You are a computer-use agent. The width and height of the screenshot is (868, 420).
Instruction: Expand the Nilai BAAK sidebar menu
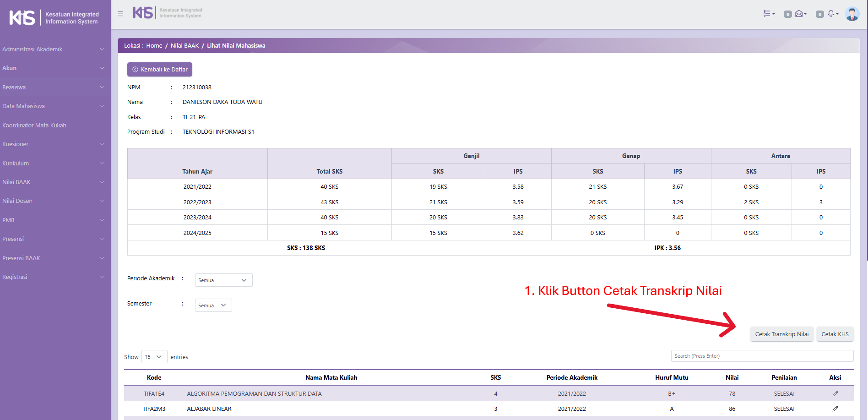[54, 182]
